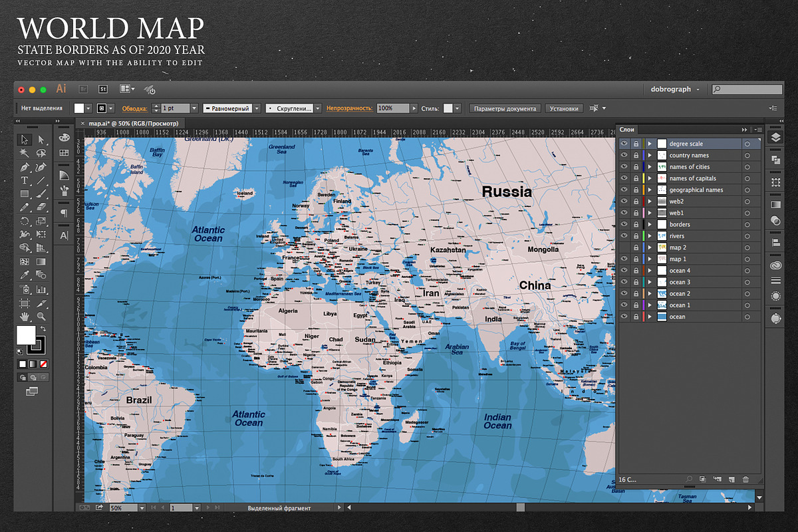798x532 pixels.
Task: Select the Eraser tool
Action: pos(41,207)
